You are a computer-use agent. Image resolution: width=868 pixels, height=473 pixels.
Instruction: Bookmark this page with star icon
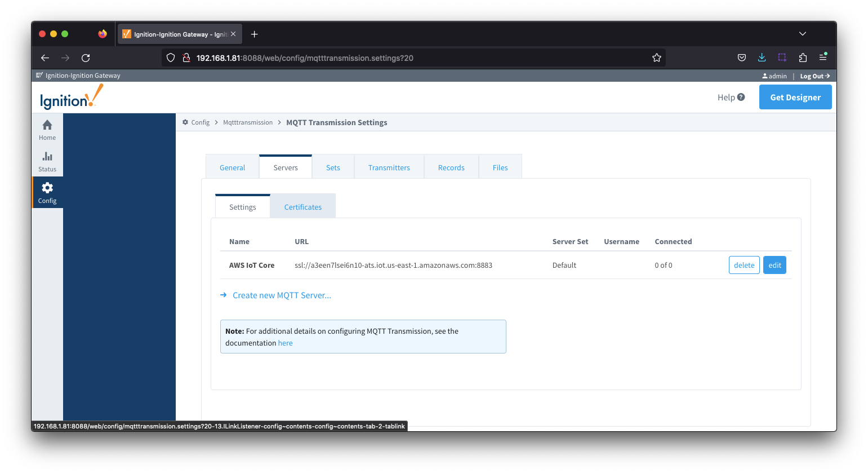656,58
